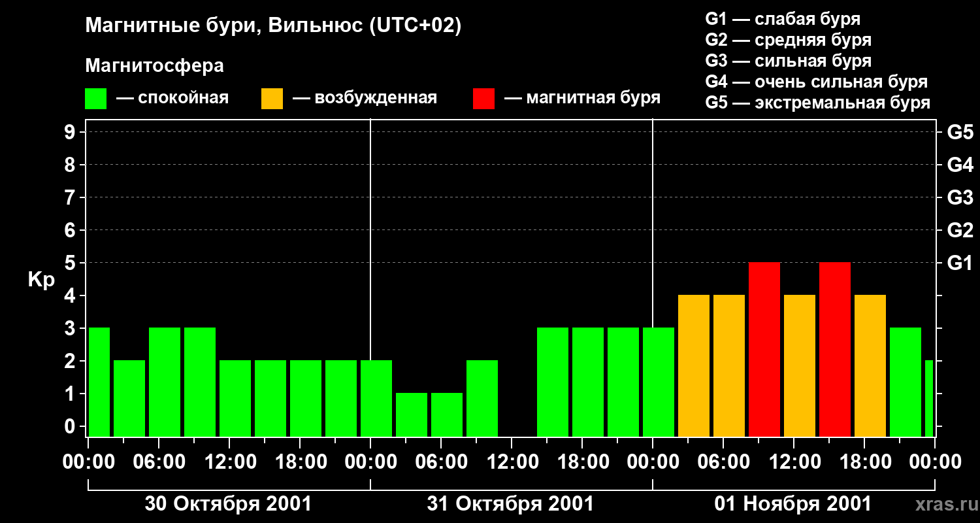980x523 pixels.
Task: Click the '31 Октября 2001' date label
Action: tap(510, 504)
